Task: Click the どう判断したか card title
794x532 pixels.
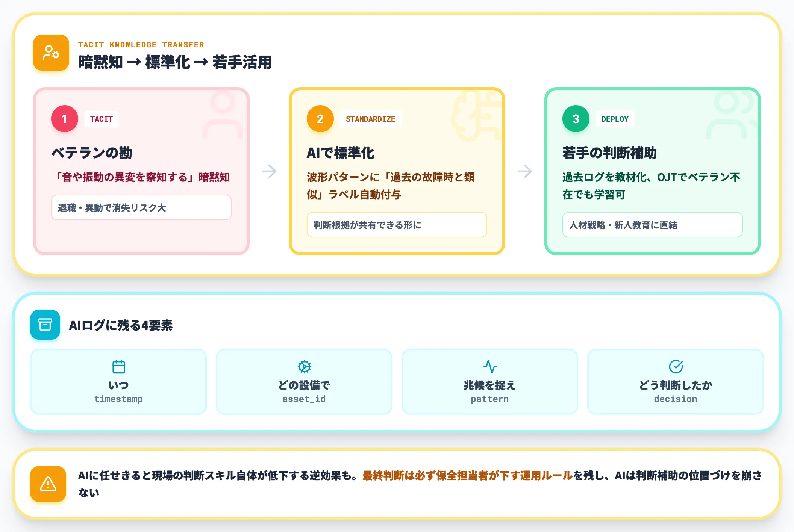Action: 676,385
